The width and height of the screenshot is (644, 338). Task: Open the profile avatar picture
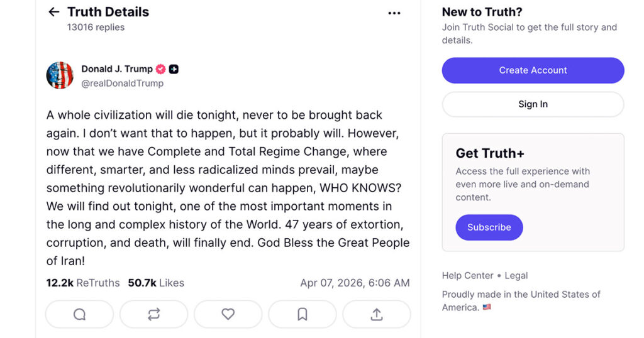click(60, 75)
